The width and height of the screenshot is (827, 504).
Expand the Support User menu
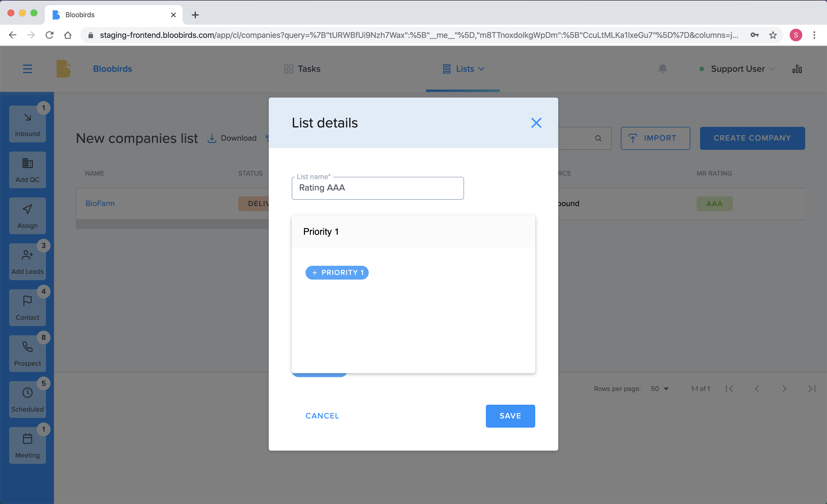click(737, 69)
